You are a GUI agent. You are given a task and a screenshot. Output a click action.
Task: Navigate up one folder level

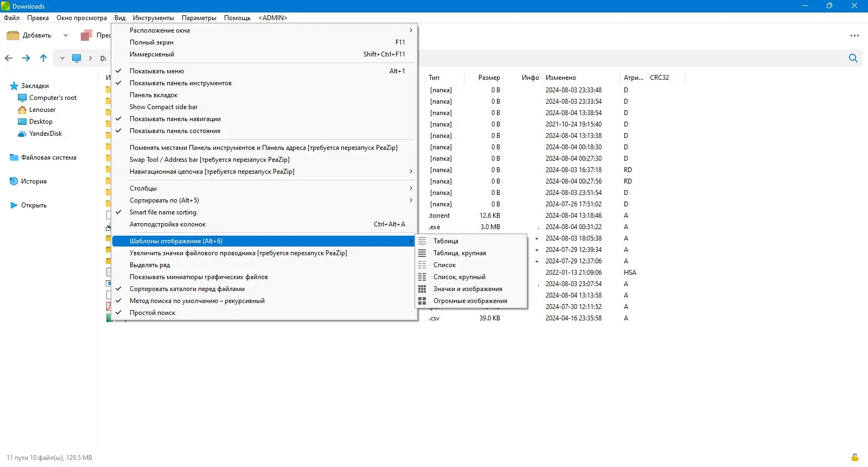(x=43, y=58)
